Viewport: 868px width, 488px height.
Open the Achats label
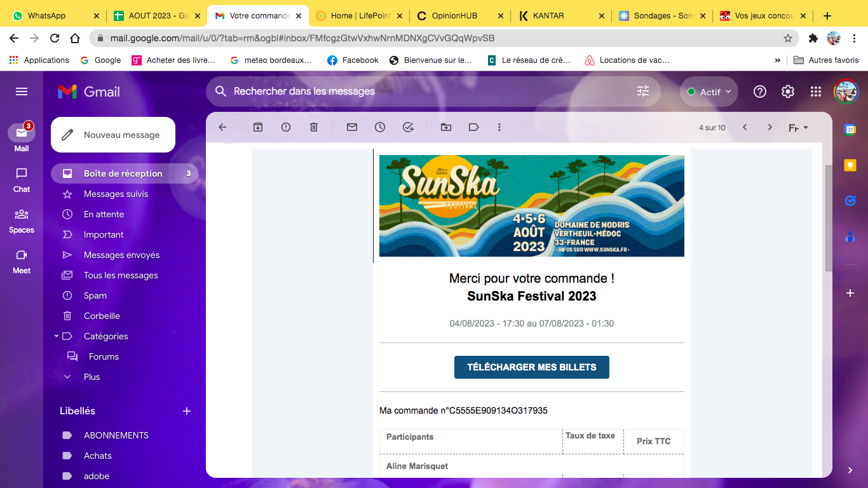(125, 456)
